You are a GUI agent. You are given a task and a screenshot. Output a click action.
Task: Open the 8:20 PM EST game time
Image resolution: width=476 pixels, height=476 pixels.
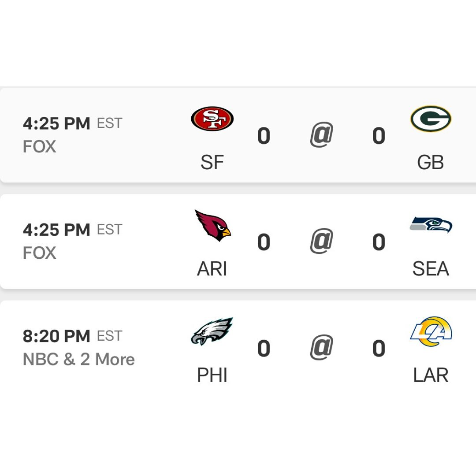(72, 336)
